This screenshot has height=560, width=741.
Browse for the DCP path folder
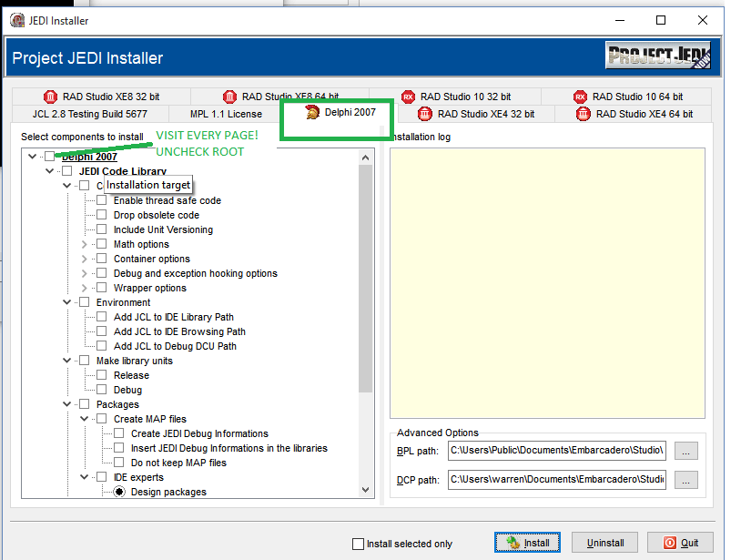[685, 480]
